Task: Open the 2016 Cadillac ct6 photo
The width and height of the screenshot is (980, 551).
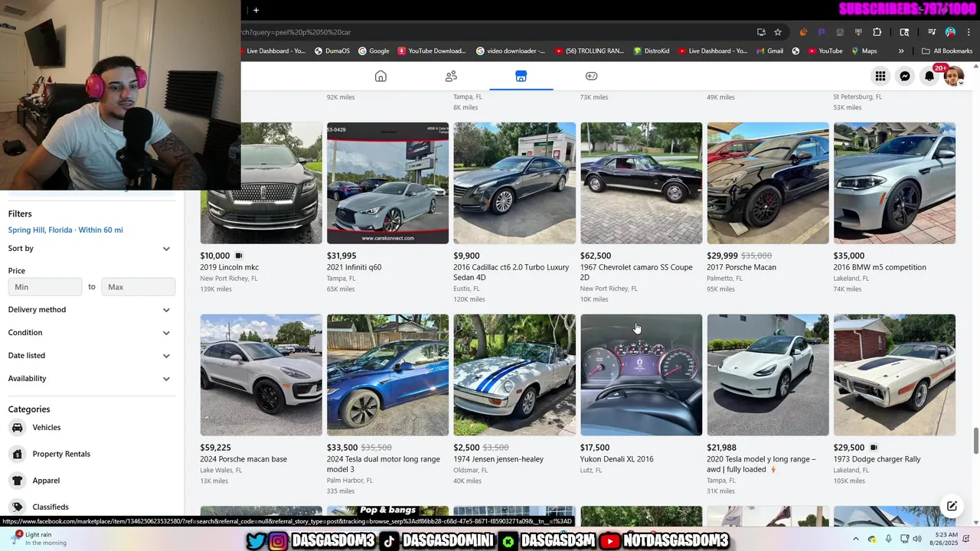Action: (514, 183)
